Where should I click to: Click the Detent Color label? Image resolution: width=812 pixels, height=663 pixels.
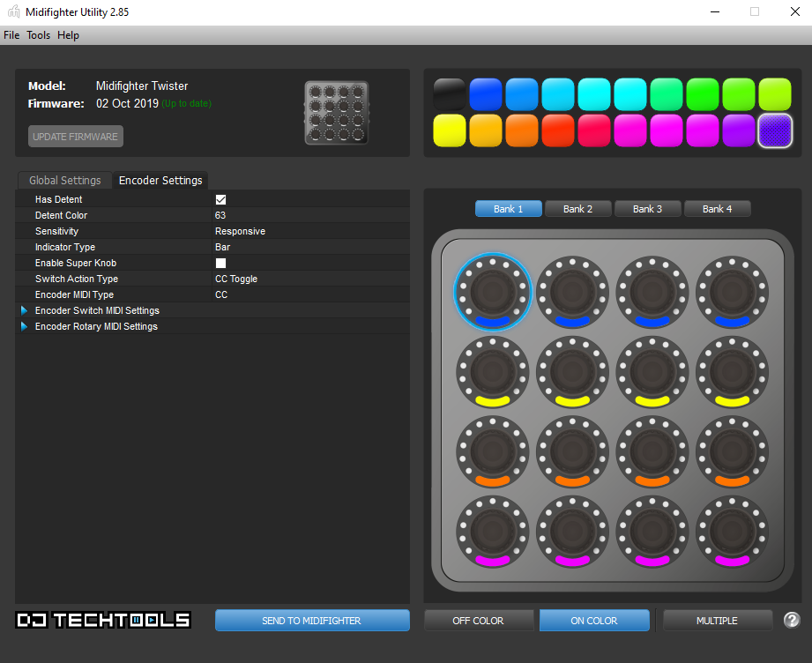tap(61, 215)
